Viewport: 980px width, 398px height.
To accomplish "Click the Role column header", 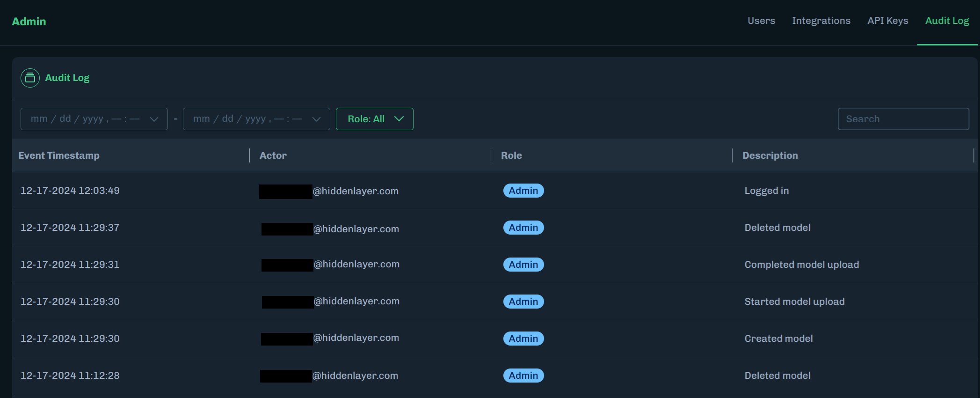I will pos(511,155).
